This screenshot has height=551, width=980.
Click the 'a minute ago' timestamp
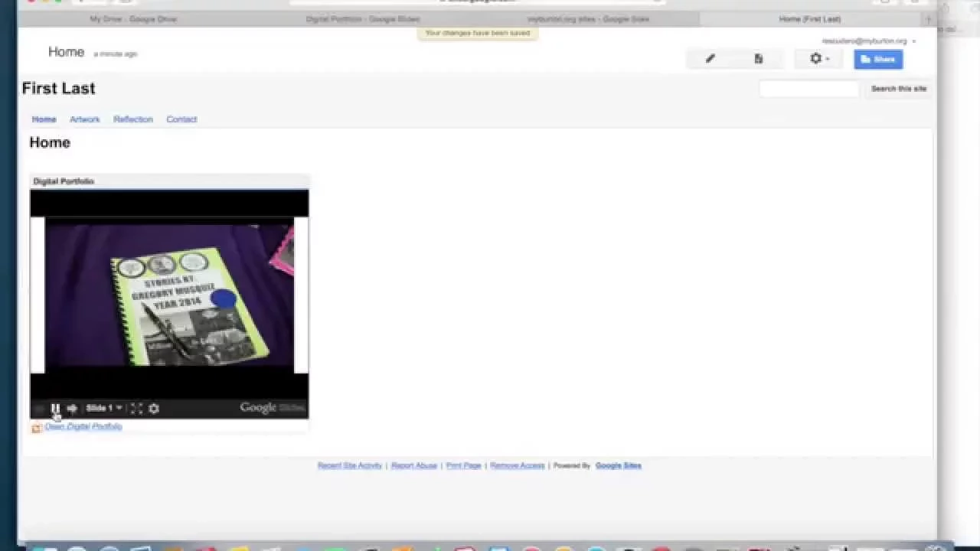[116, 54]
